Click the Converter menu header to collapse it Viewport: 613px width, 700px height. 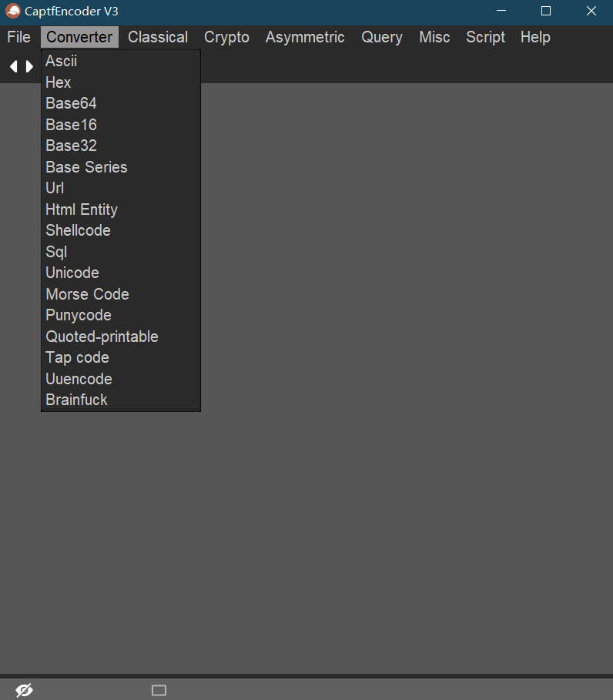(79, 37)
